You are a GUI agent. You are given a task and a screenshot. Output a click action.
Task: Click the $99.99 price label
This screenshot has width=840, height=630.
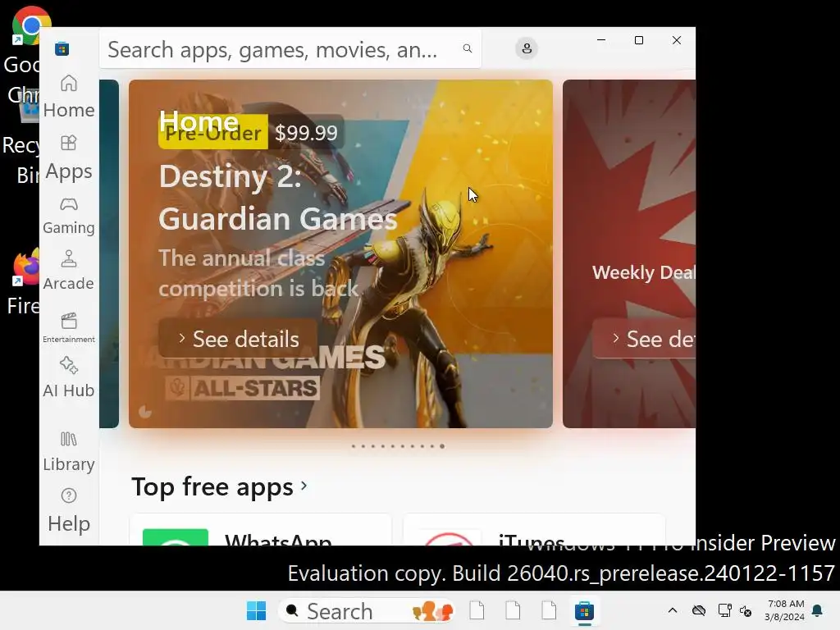click(307, 133)
